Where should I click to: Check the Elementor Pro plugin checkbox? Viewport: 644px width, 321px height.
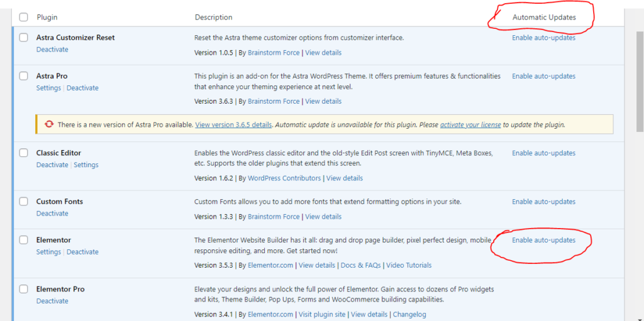click(x=23, y=289)
